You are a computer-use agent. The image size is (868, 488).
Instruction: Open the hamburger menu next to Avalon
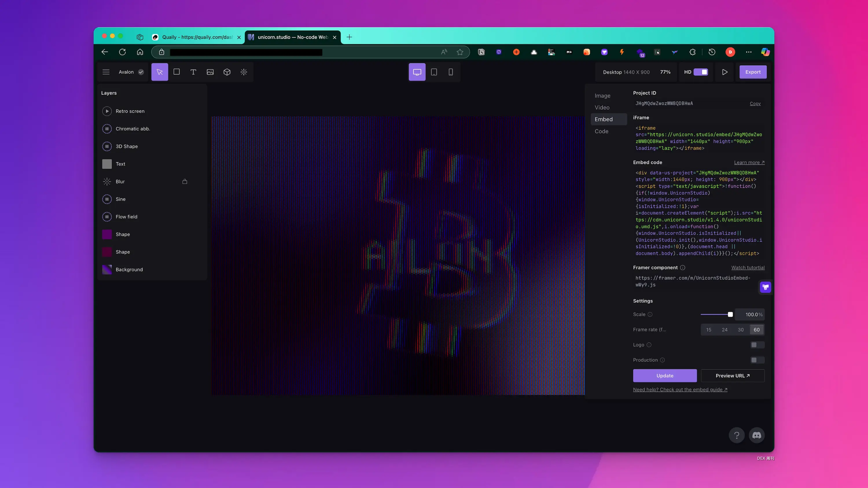(x=106, y=72)
